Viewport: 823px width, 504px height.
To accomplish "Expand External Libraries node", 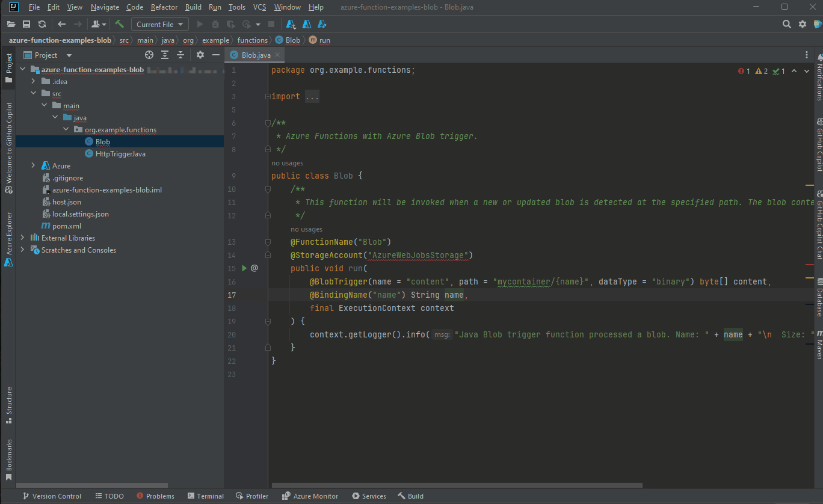I will pyautogui.click(x=22, y=238).
